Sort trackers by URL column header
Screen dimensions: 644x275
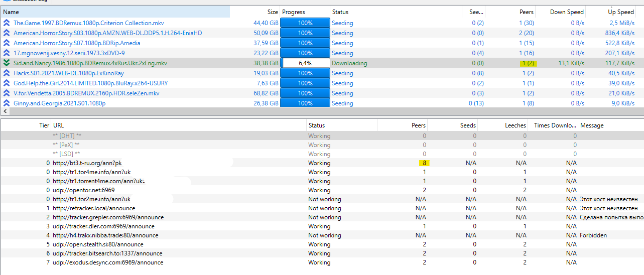(179, 125)
